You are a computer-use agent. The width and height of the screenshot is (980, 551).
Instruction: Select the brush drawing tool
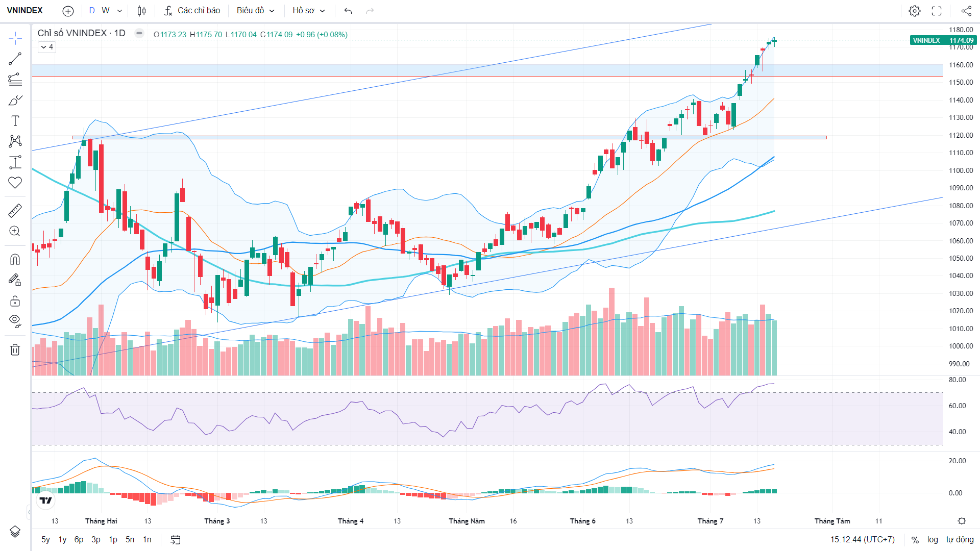(15, 100)
